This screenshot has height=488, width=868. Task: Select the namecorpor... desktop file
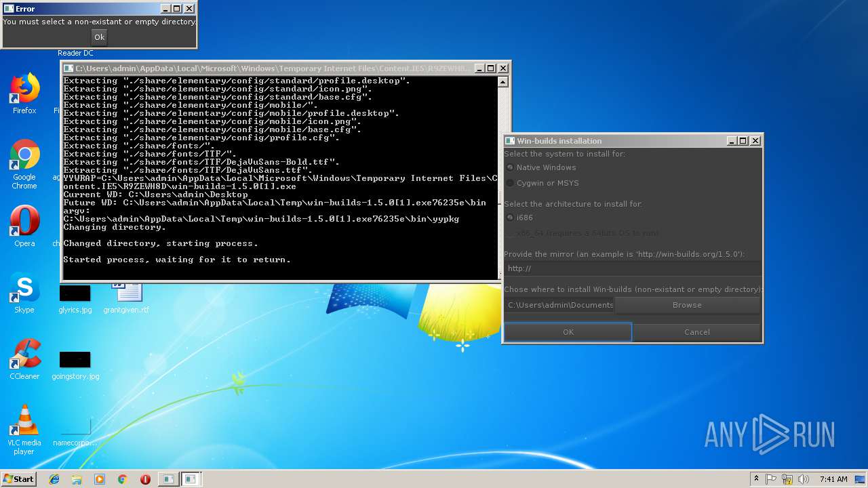click(x=75, y=432)
